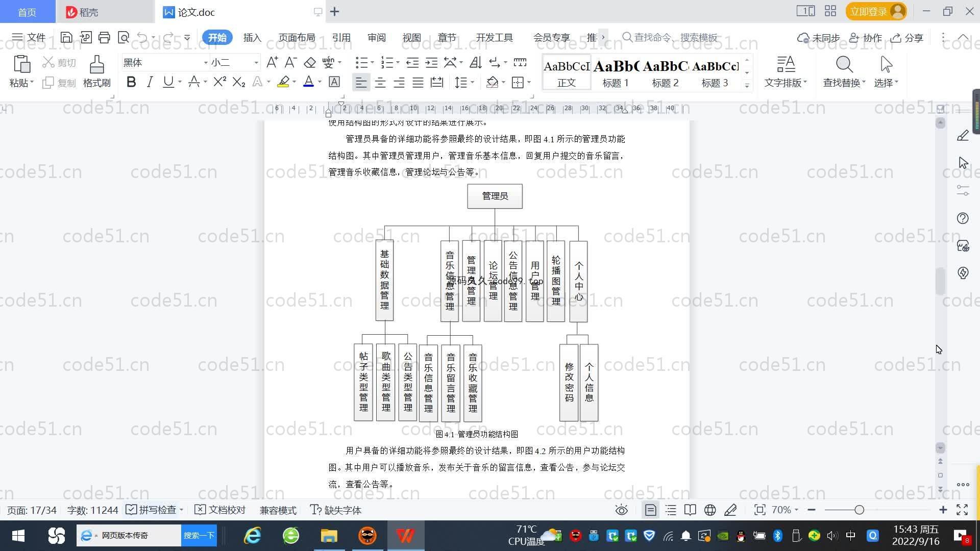Expand more ribbon tabs chevron
Screen dimensions: 980x551
[603, 37]
